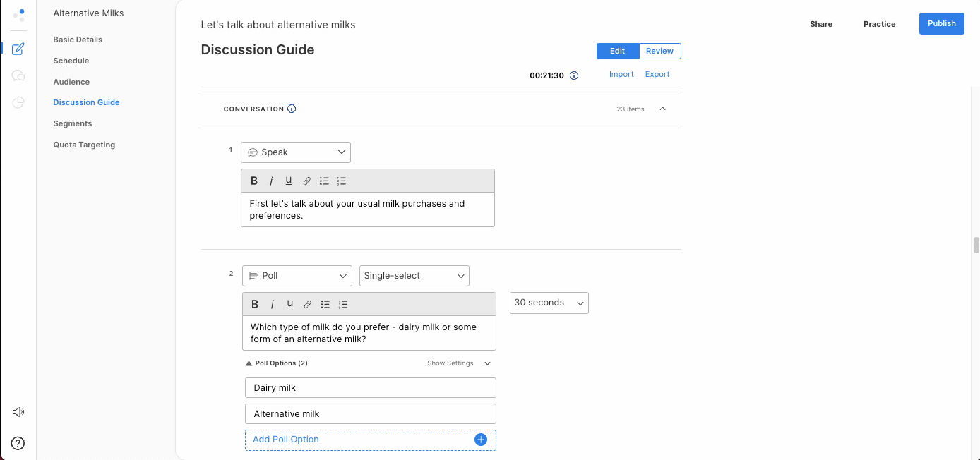Click the speaker icon at bottom left
The height and width of the screenshot is (460, 980).
[18, 411]
